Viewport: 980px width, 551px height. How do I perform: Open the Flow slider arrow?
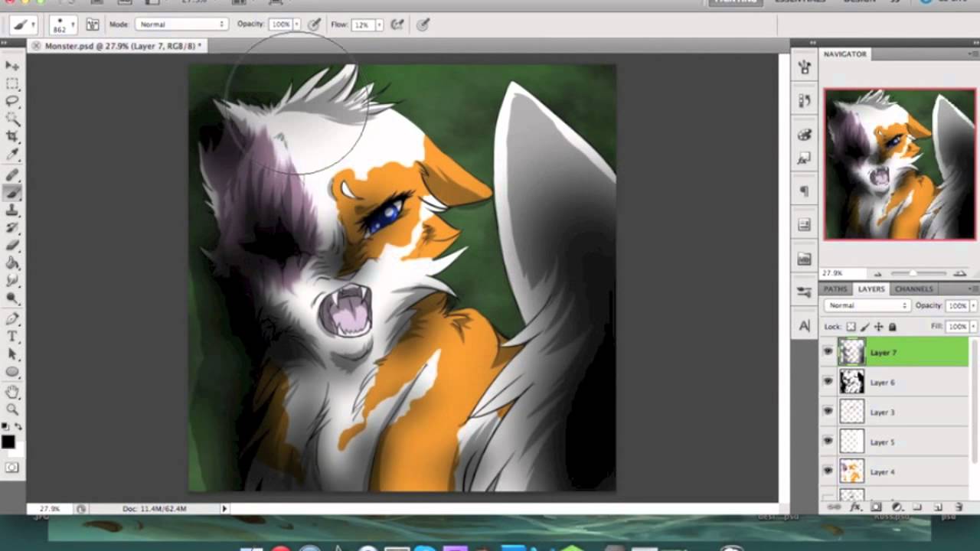click(x=378, y=24)
